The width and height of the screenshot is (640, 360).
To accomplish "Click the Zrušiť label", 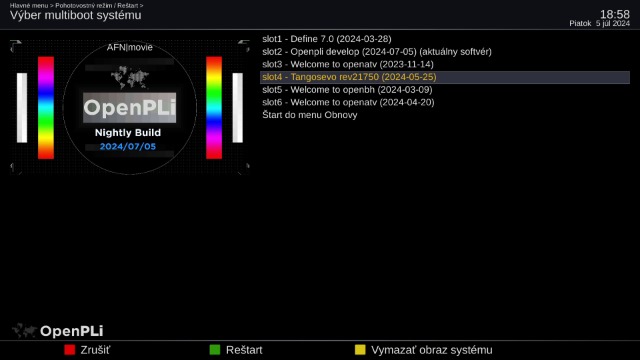I will coord(95,350).
